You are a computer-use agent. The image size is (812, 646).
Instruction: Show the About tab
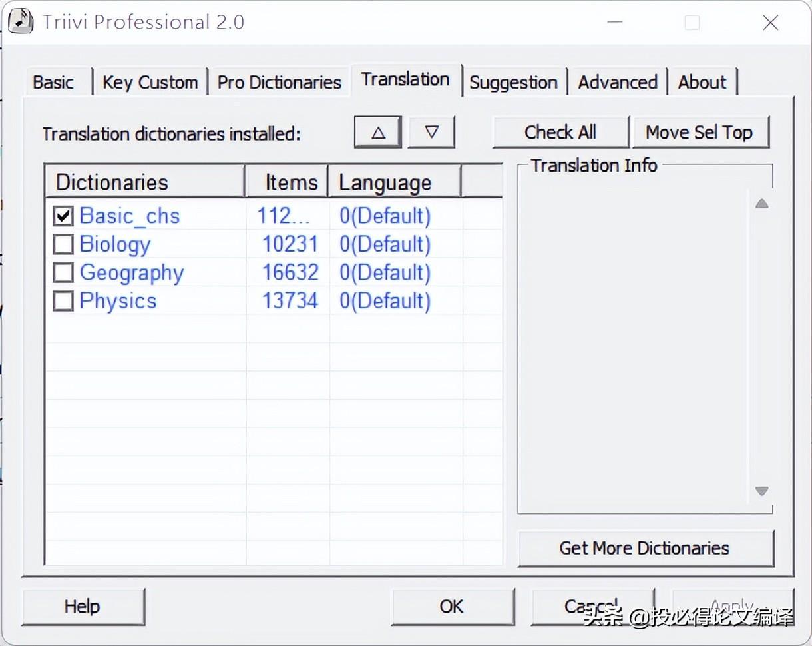702,83
